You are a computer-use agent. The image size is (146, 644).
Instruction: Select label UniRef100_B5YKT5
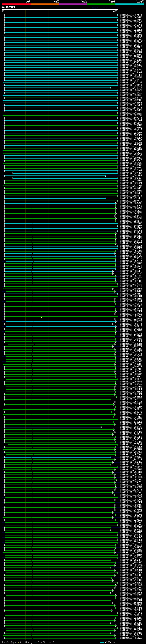[x=131, y=261]
